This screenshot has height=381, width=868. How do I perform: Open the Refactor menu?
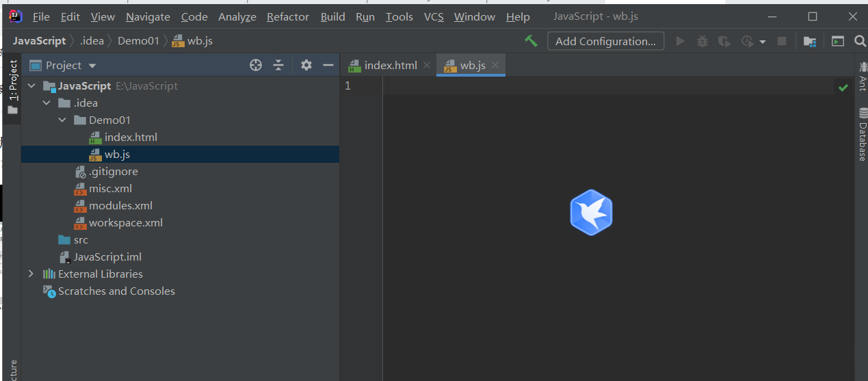[x=288, y=16]
